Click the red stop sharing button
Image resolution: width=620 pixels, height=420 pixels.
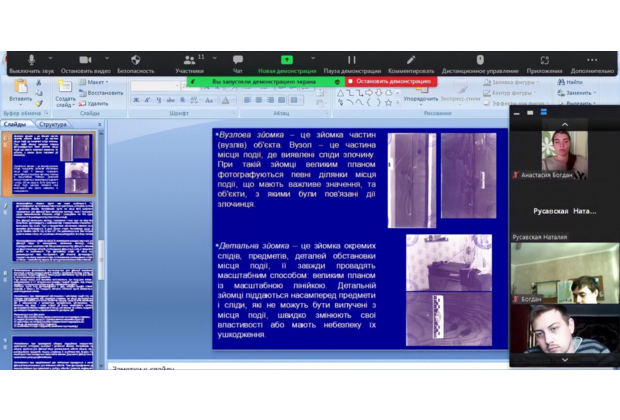pyautogui.click(x=390, y=82)
